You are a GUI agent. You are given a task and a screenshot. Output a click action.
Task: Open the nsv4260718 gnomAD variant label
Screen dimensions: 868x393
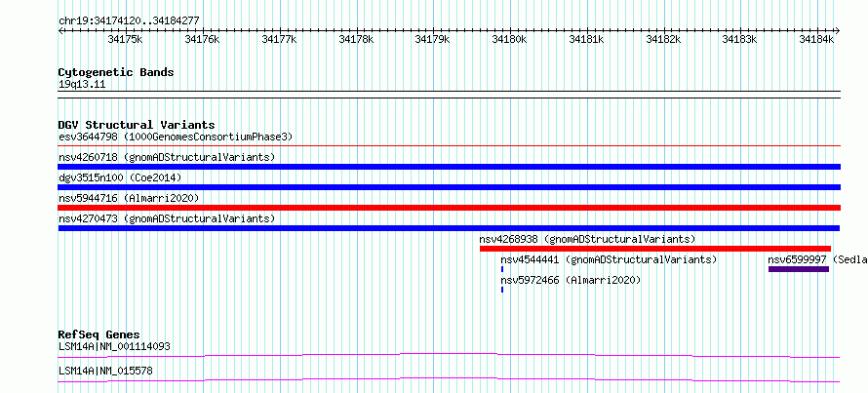(x=167, y=157)
